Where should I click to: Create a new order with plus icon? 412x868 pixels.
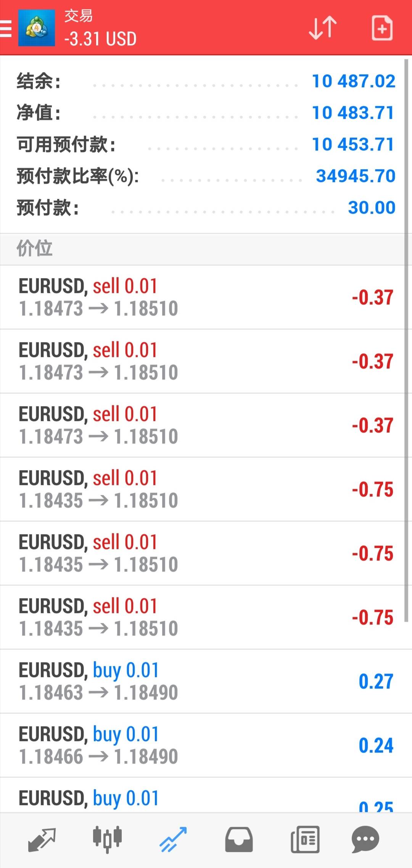(x=382, y=28)
